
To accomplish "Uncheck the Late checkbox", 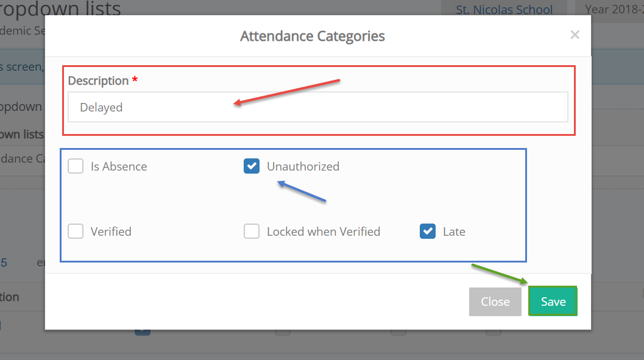I will pos(428,231).
